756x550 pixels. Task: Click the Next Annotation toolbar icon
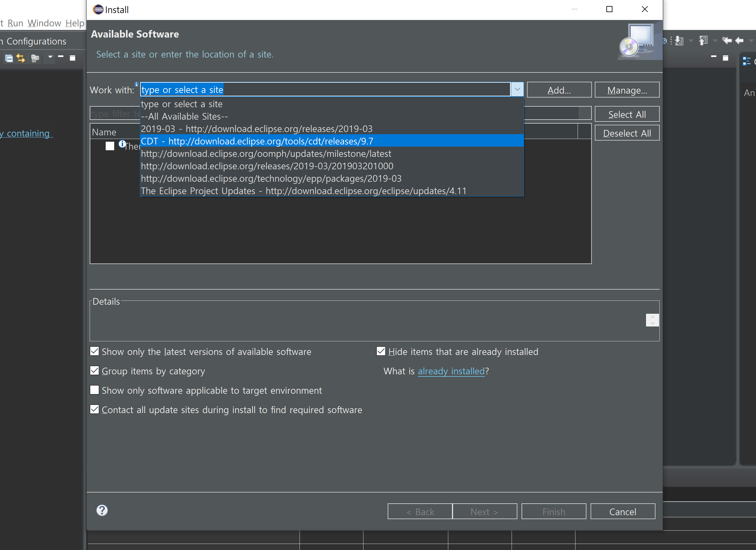[x=679, y=41]
